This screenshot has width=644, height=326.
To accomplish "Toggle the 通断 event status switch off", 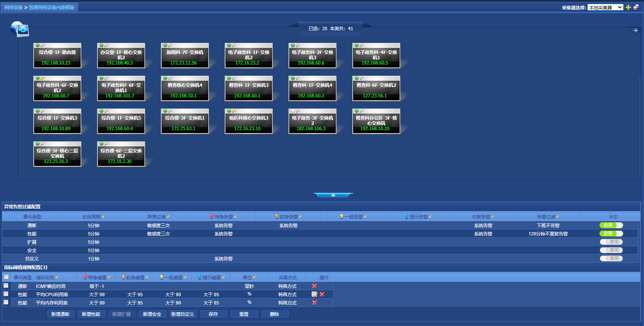I will pos(611,225).
